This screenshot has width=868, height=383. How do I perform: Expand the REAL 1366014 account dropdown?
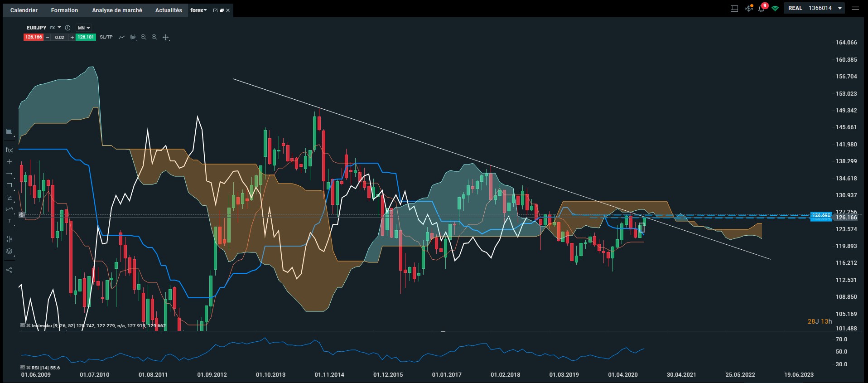[814, 8]
